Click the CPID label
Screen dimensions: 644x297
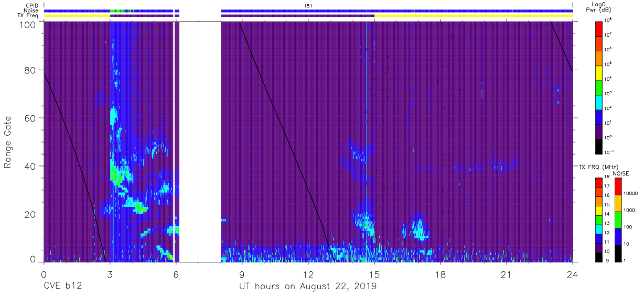coord(32,6)
